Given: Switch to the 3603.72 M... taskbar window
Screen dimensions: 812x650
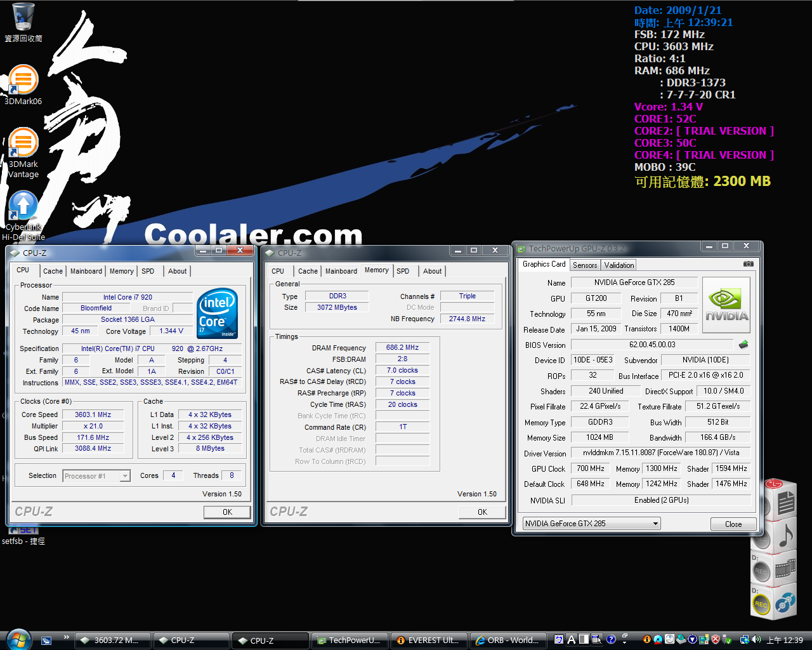Looking at the screenshot, I should (x=113, y=640).
